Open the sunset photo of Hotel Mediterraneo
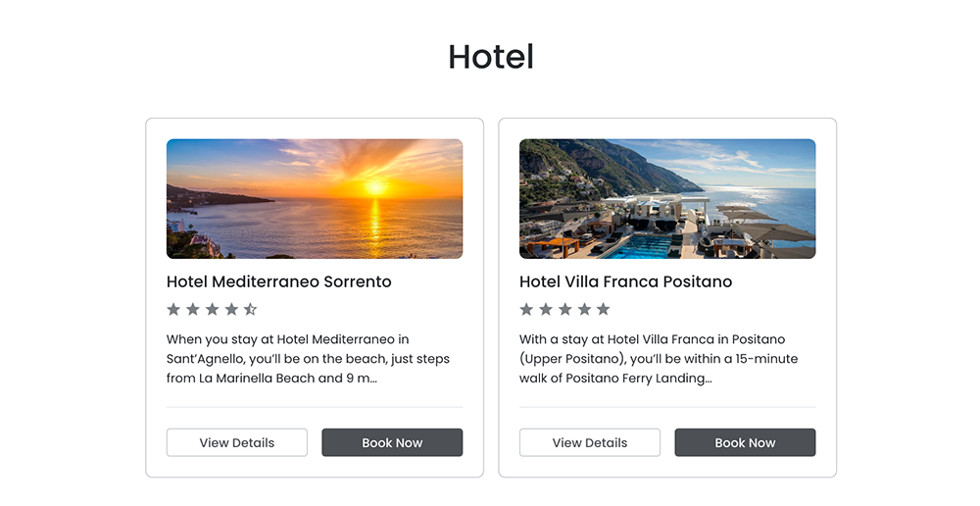980x506 pixels. (x=315, y=198)
